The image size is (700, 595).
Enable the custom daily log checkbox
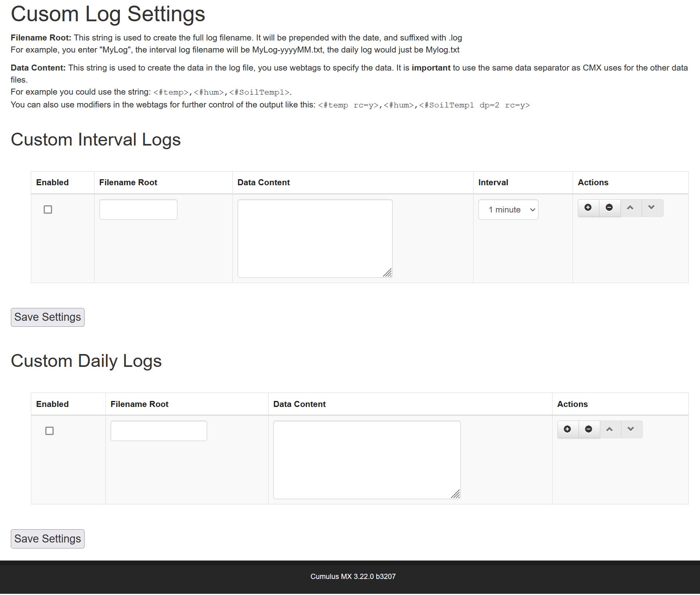[49, 431]
